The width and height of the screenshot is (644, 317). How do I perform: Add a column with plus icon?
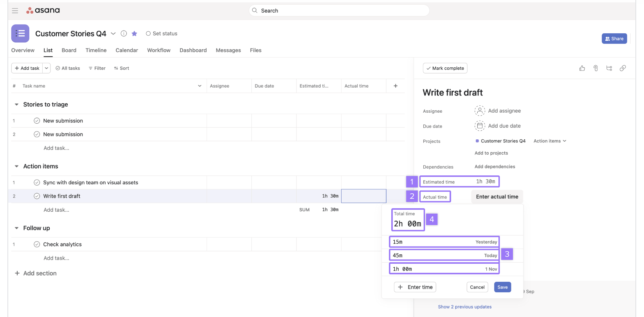point(396,86)
